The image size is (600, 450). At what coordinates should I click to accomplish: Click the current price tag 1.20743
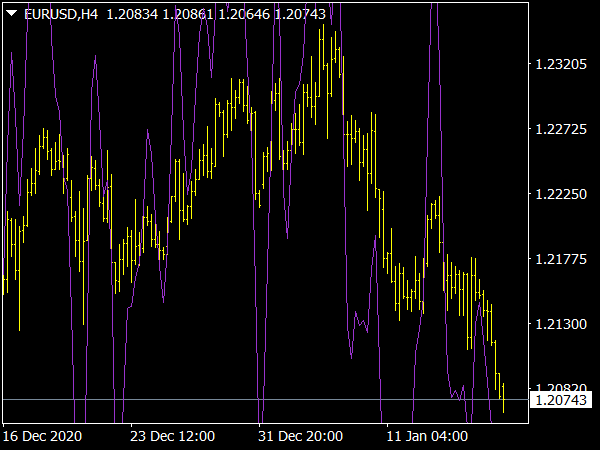(561, 400)
